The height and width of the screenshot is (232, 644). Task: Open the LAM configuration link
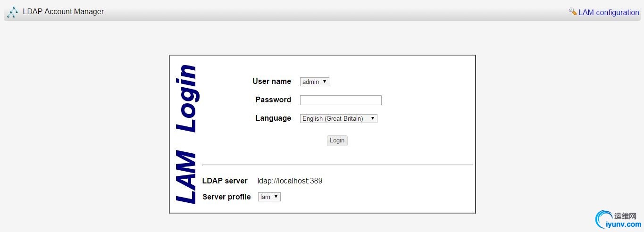(x=609, y=12)
